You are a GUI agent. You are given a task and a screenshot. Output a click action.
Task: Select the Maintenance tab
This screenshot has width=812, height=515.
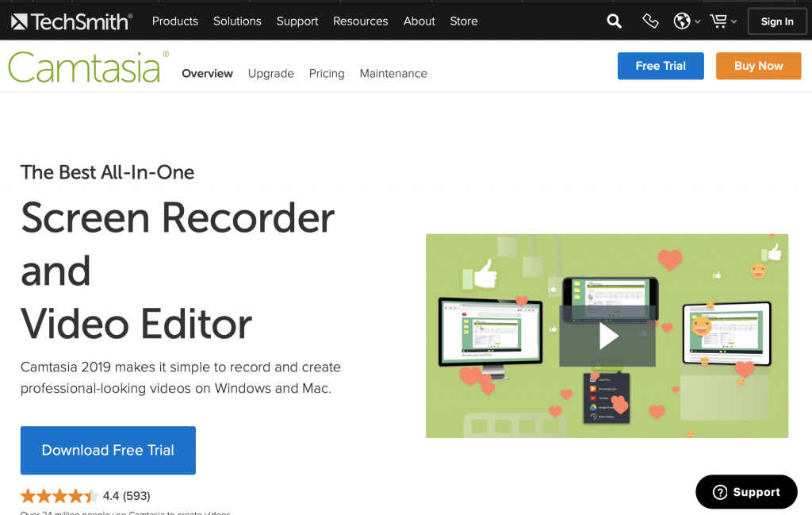click(393, 74)
